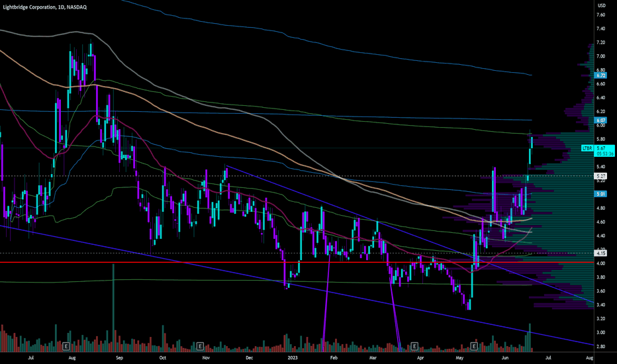
Task: Click the Dec label on time axis
Action: [249, 357]
